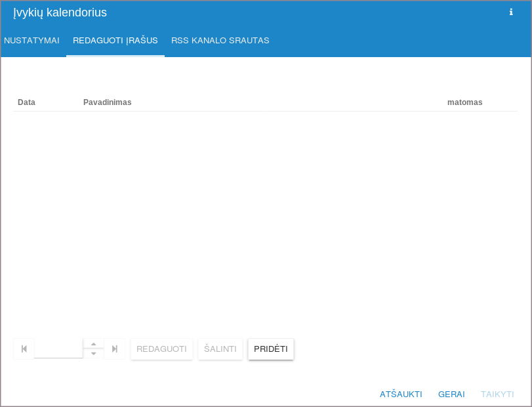This screenshot has height=407, width=532.
Task: Decrease page number with down arrow
Action: tap(94, 354)
